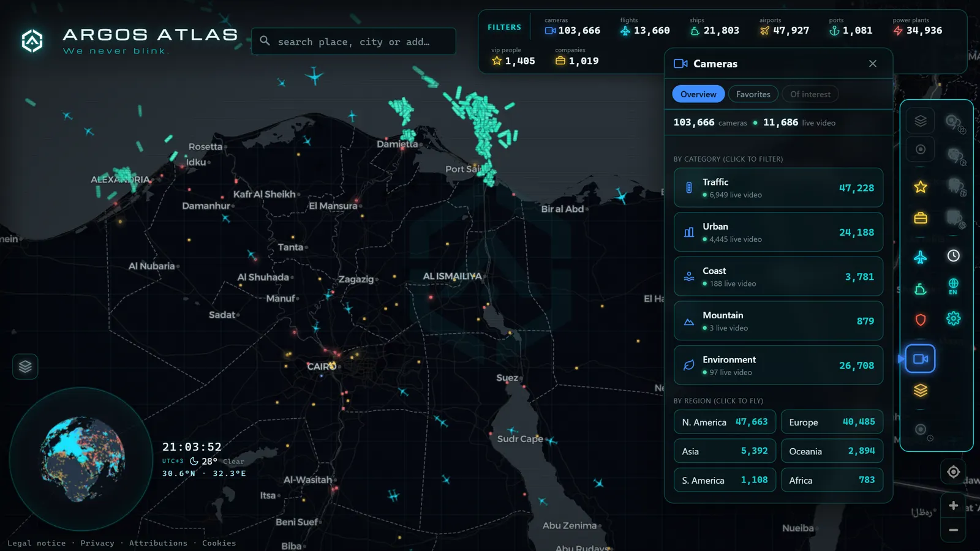Switch to the Favorites tab
The height and width of the screenshot is (551, 980).
click(x=753, y=94)
